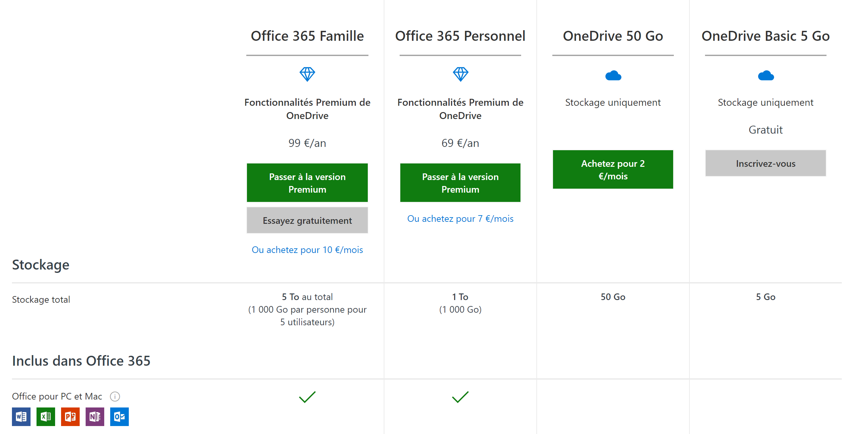
Task: Click Achetez pour 2 €/mois button
Action: (613, 169)
